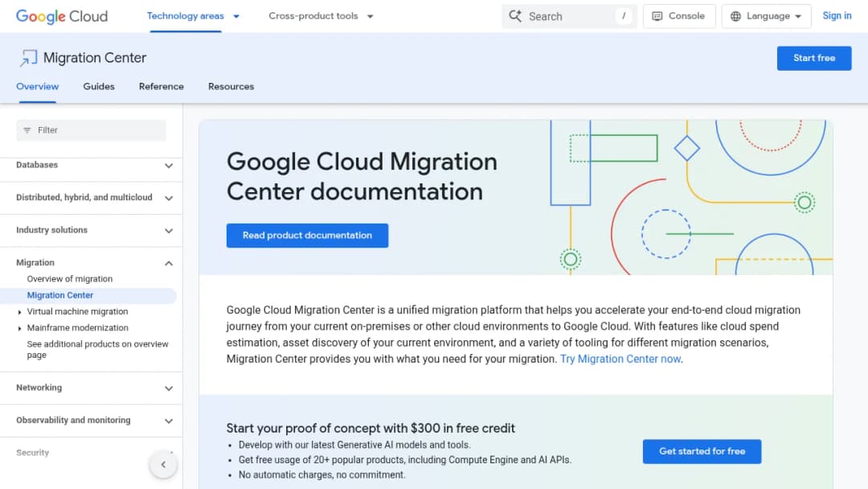
Task: Switch to the Guides tab
Action: pos(99,86)
